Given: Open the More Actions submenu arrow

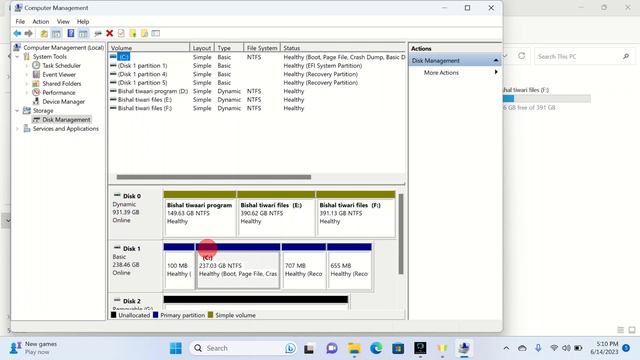Looking at the screenshot, I should 496,72.
